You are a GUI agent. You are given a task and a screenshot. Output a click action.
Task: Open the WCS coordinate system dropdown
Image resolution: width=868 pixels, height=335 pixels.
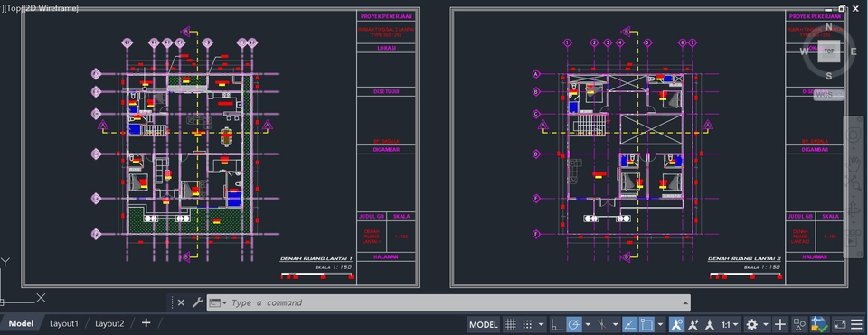coord(829,94)
